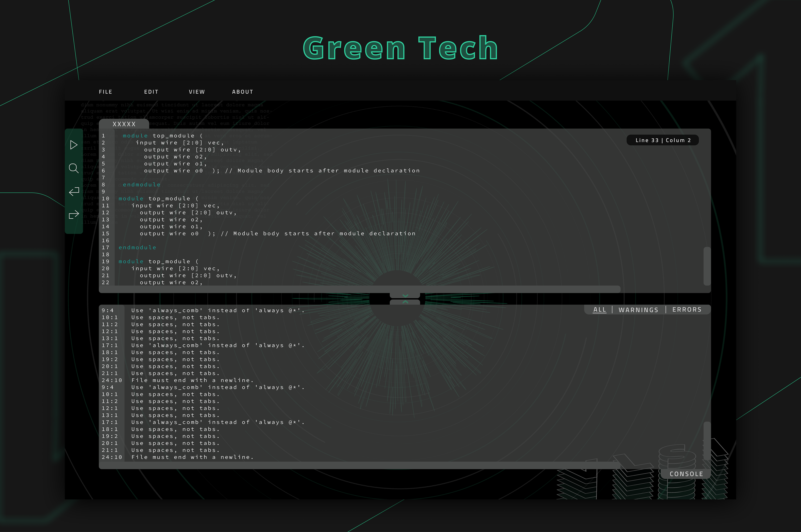Open the VIEW menu
This screenshot has height=532, width=801.
197,92
